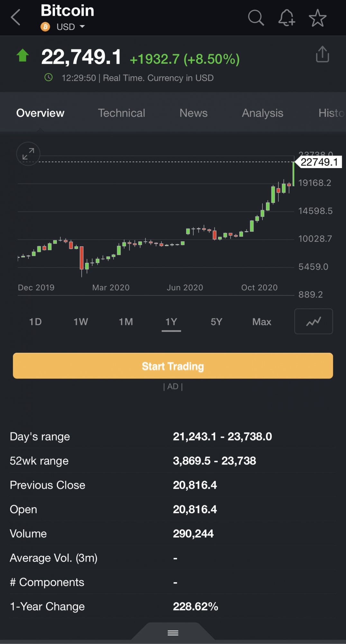346x644 pixels.
Task: Go back using the back arrow
Action: (x=16, y=17)
